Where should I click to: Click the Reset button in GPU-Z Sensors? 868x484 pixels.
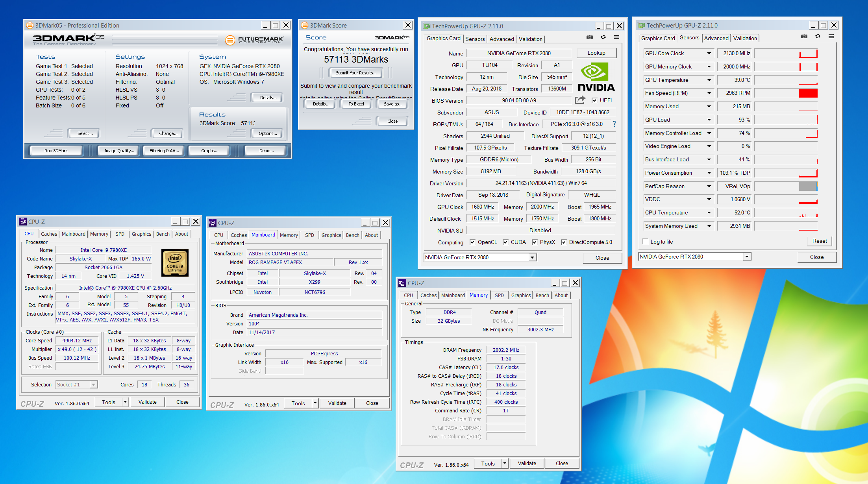(x=819, y=241)
